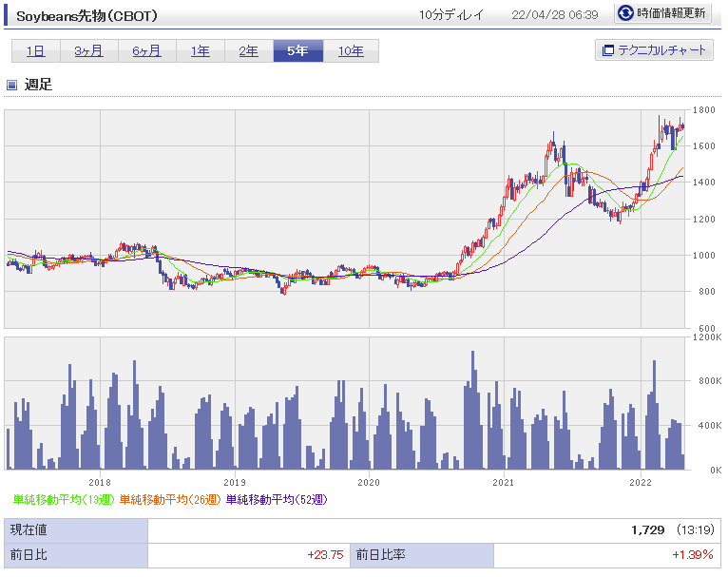Click the +1.39% change rate value

[692, 555]
